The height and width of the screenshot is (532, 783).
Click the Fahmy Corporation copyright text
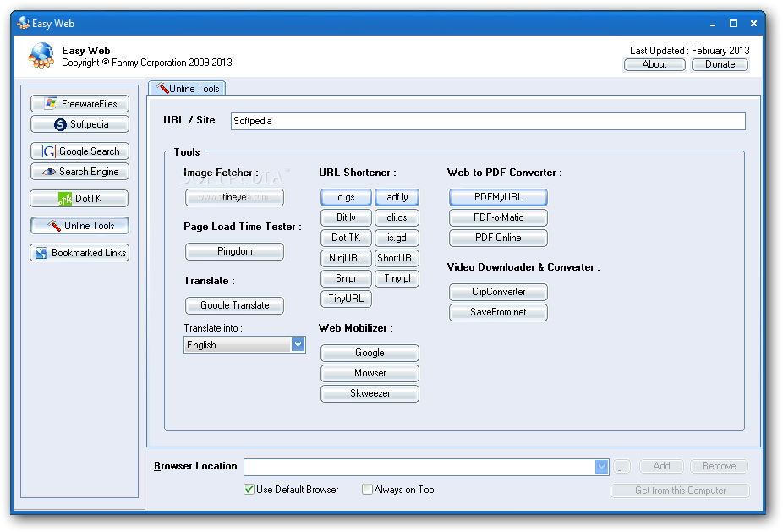147,63
